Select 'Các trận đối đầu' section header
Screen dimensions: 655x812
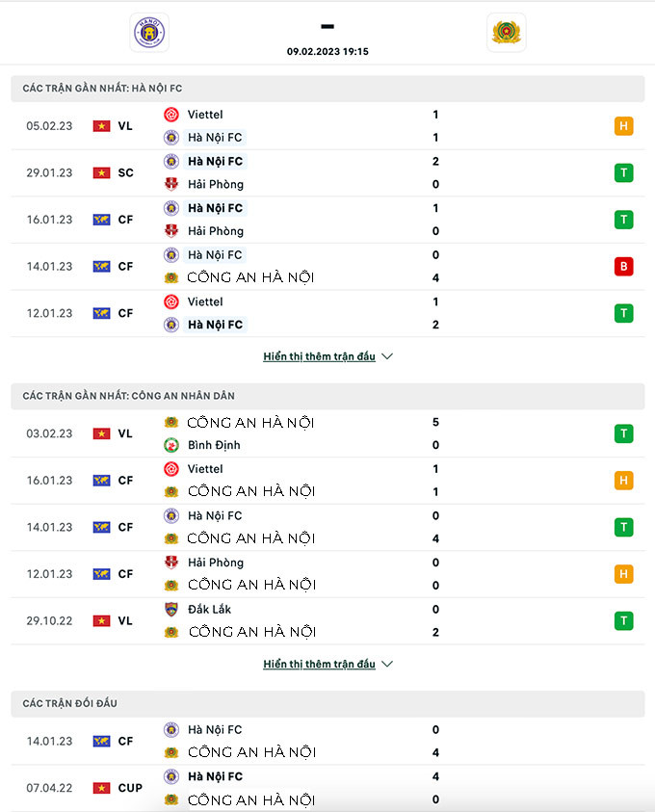click(x=70, y=704)
